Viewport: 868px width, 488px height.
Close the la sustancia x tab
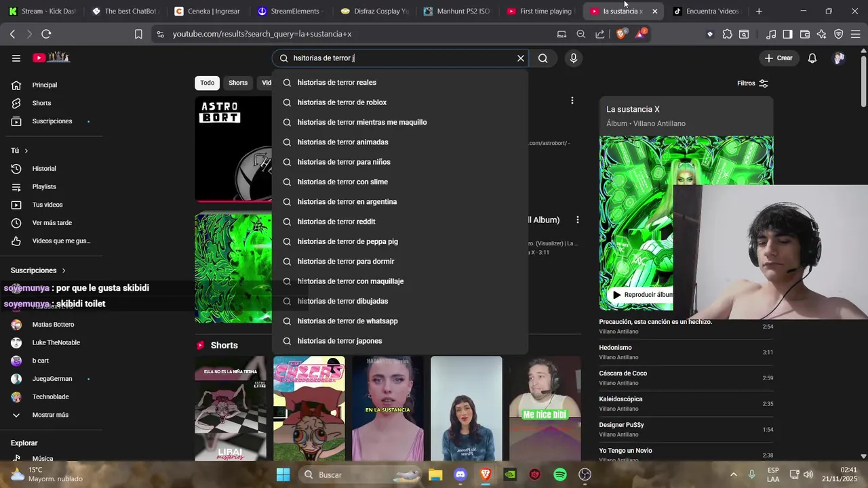(654, 12)
